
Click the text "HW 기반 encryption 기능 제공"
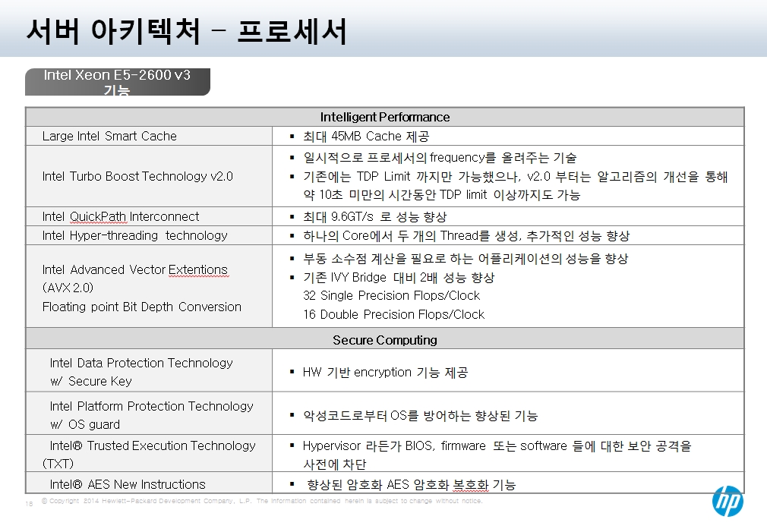point(386,373)
